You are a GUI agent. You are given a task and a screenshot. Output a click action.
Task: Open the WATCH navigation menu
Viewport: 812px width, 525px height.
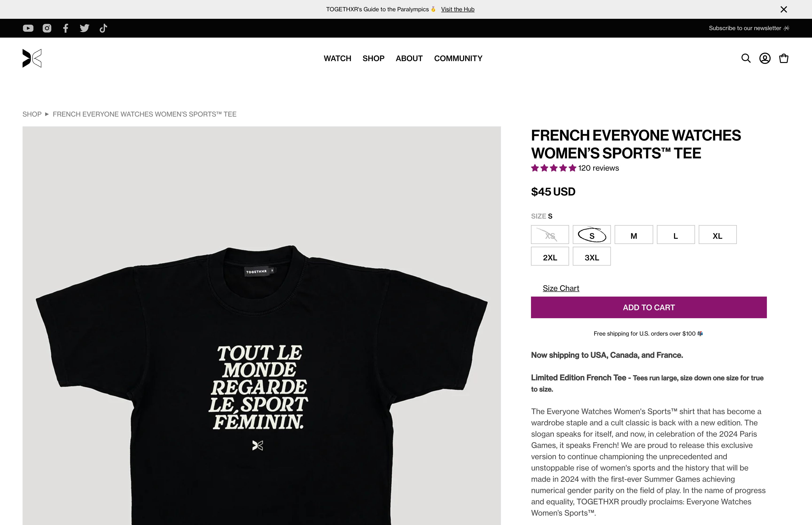point(337,59)
